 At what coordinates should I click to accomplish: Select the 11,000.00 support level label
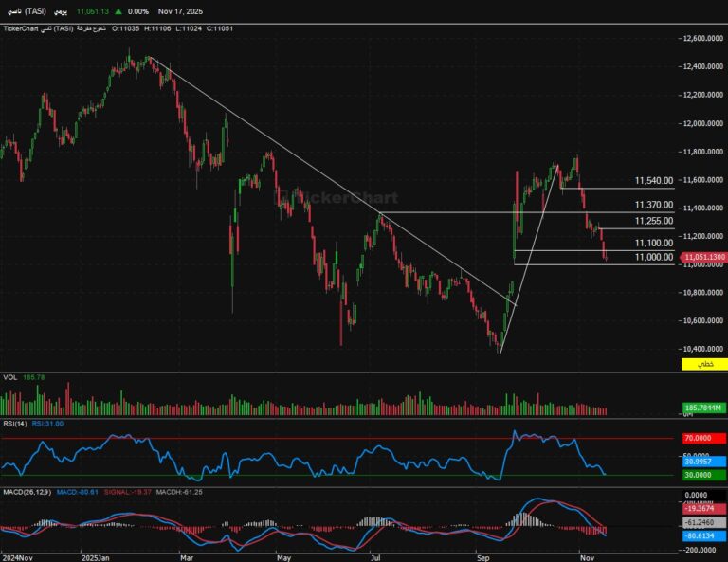point(654,257)
